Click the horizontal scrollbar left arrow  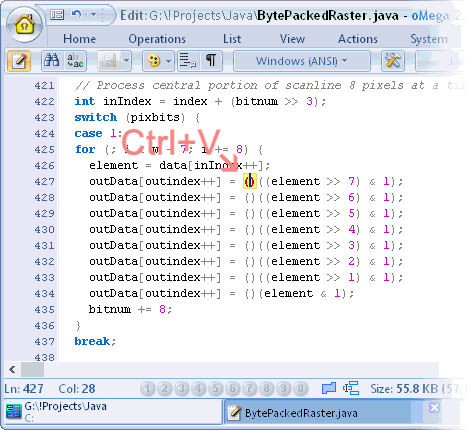12,369
